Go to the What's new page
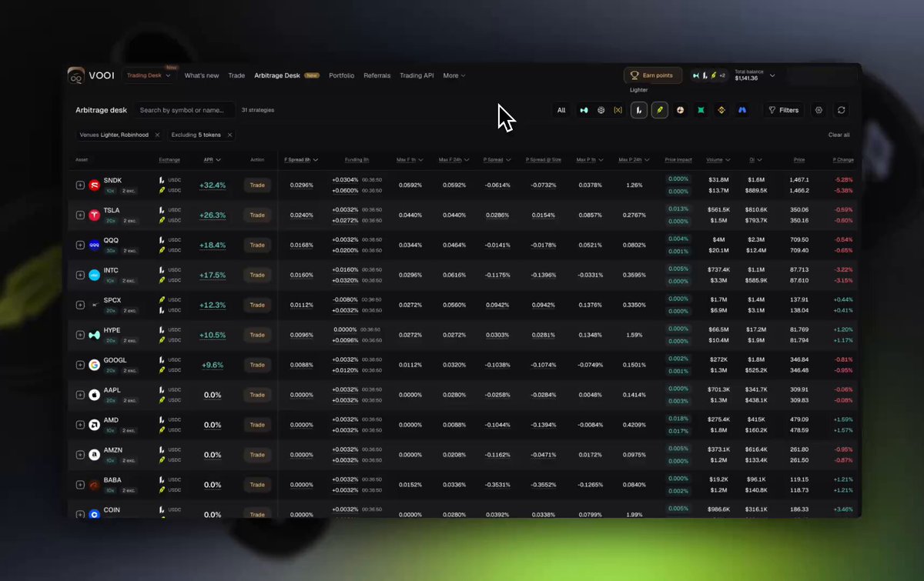The width and height of the screenshot is (924, 581). [202, 75]
